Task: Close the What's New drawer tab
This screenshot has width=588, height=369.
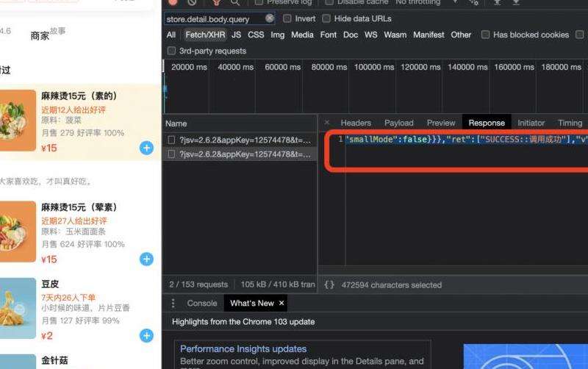Action: tap(282, 304)
